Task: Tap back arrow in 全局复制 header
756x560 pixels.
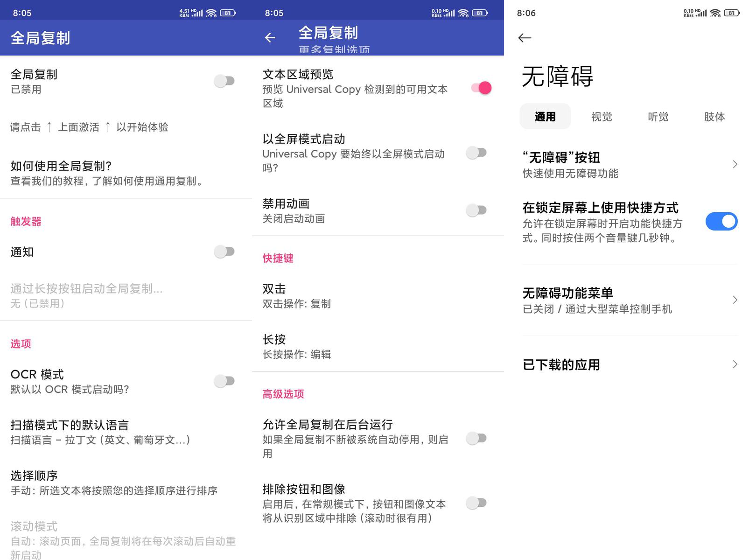Action: pyautogui.click(x=270, y=38)
